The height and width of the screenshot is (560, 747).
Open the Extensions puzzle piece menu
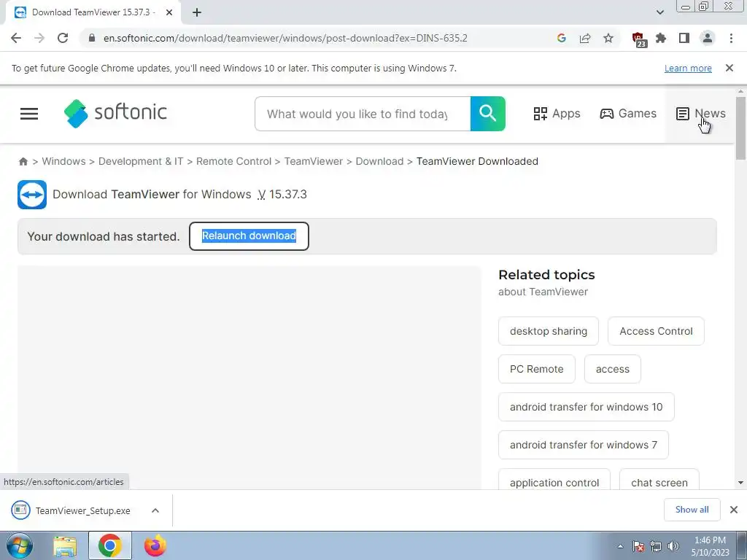click(661, 38)
